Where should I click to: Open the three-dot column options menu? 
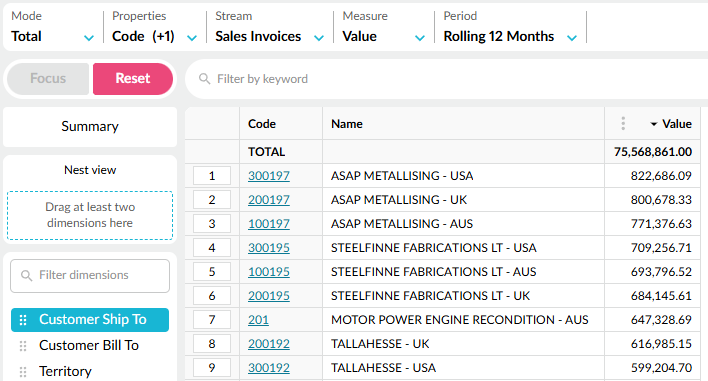[623, 124]
